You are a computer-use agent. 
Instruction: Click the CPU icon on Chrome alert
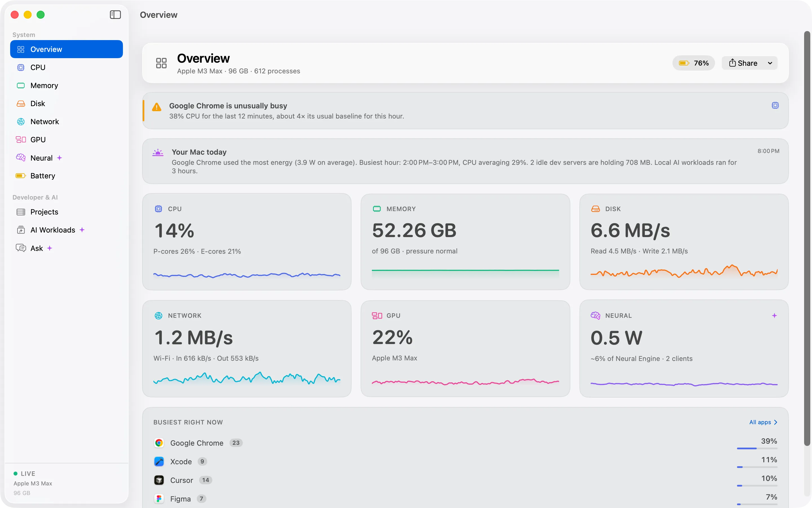point(775,105)
